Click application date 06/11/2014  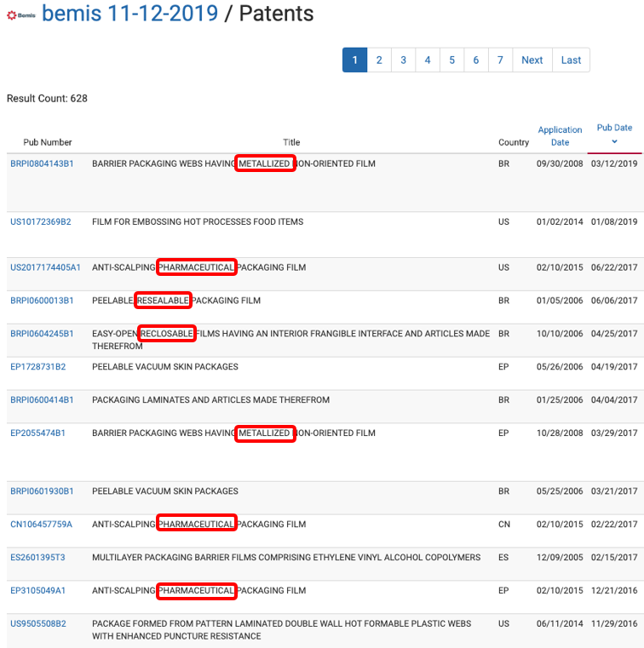click(x=560, y=623)
